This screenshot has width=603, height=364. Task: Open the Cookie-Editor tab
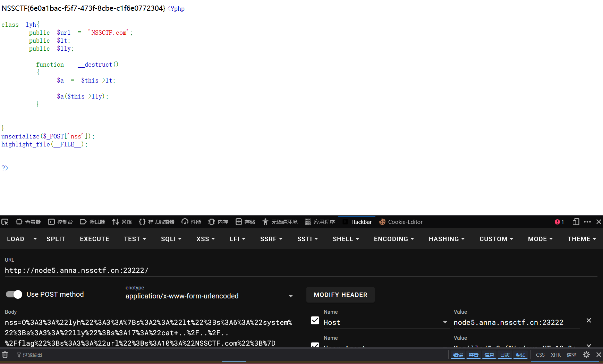click(401, 222)
